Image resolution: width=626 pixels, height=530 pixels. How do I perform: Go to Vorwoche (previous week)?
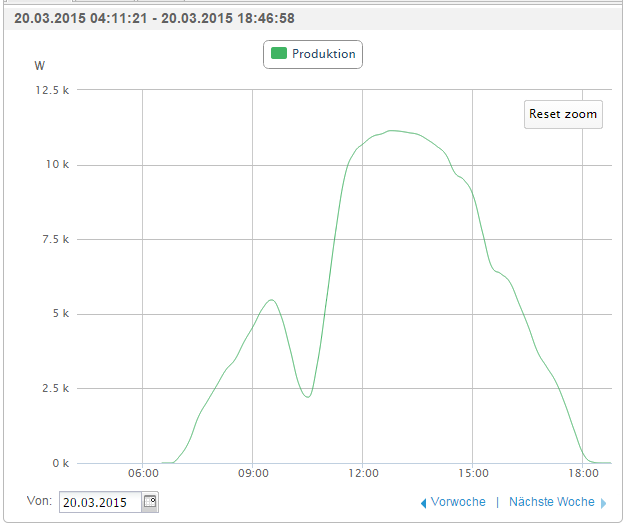tap(458, 502)
